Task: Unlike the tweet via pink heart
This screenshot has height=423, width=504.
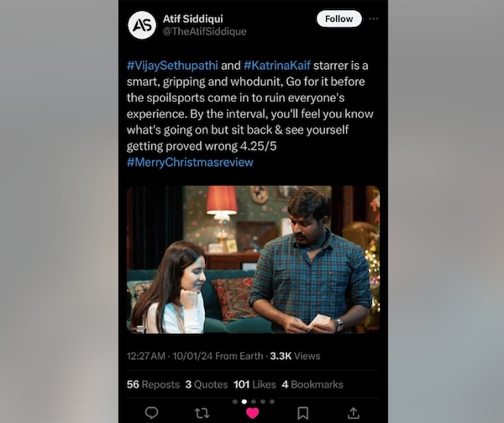Action: (x=252, y=413)
